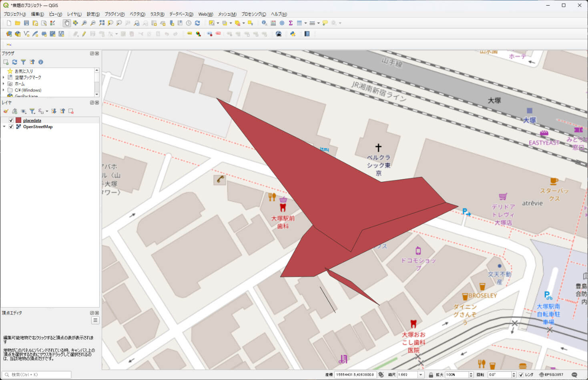Collapse the OpenStreetMap layer entry
This screenshot has width=588, height=380.
click(x=4, y=127)
